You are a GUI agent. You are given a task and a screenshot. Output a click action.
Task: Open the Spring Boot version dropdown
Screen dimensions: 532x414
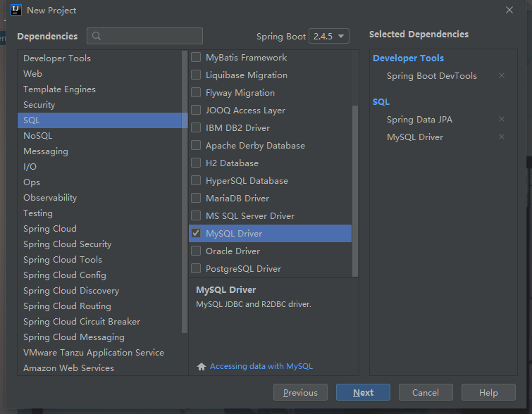click(x=329, y=36)
